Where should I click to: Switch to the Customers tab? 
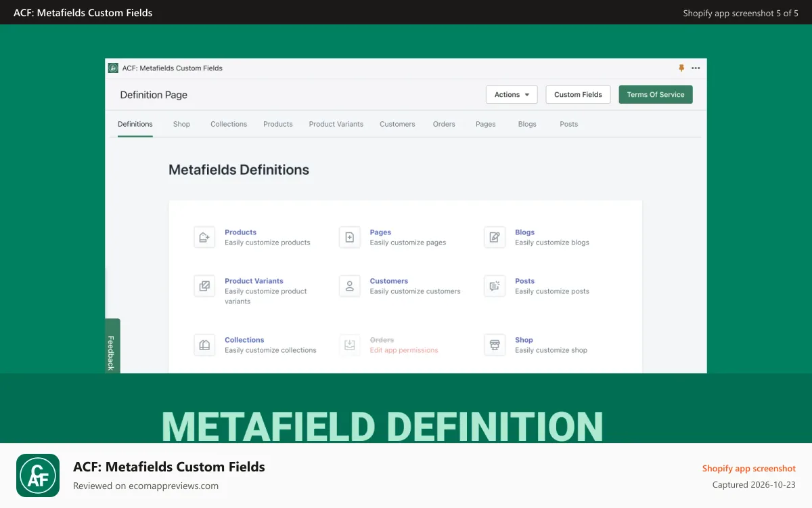pyautogui.click(x=397, y=124)
